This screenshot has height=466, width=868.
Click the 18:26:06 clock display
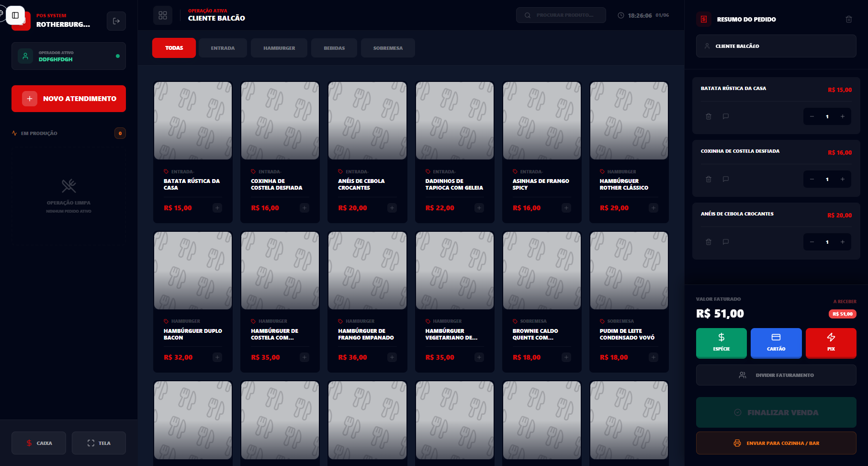640,15
